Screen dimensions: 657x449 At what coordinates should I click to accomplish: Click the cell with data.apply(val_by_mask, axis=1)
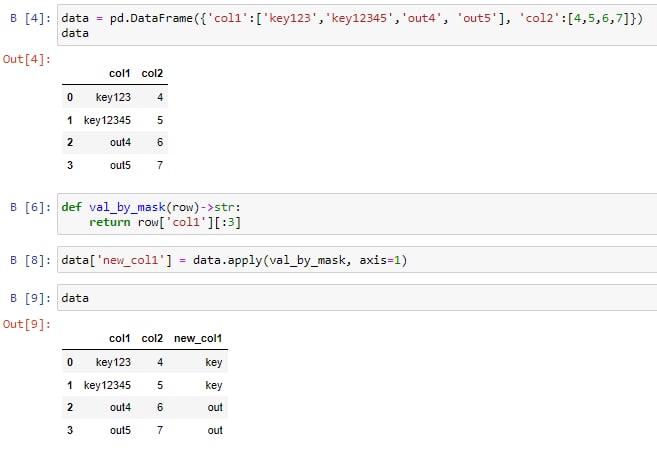tap(357, 260)
